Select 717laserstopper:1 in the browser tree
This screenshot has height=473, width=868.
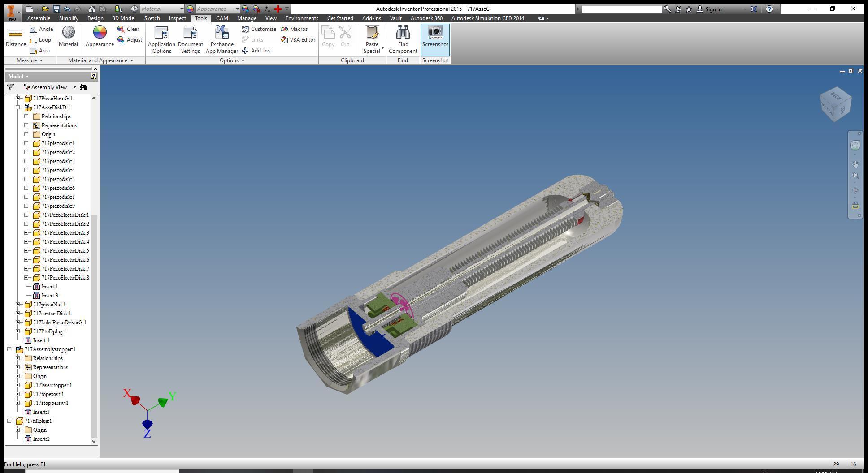[52, 385]
